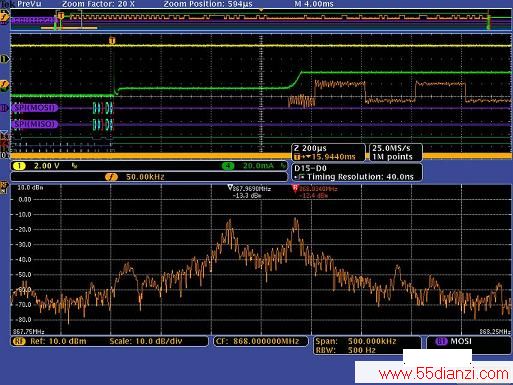
Task: Select the SPI(MOSI) bus label
Action: (35, 108)
